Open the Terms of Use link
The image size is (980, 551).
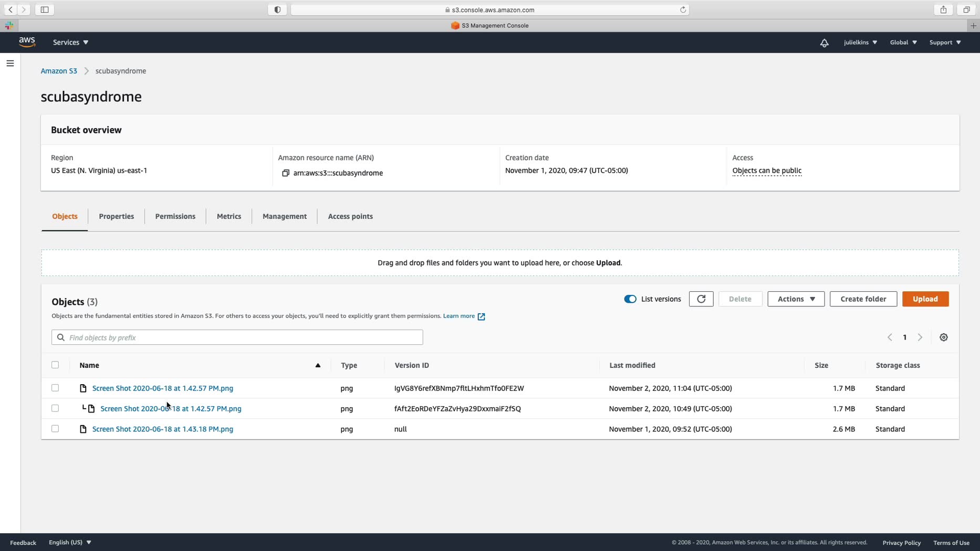pyautogui.click(x=951, y=543)
